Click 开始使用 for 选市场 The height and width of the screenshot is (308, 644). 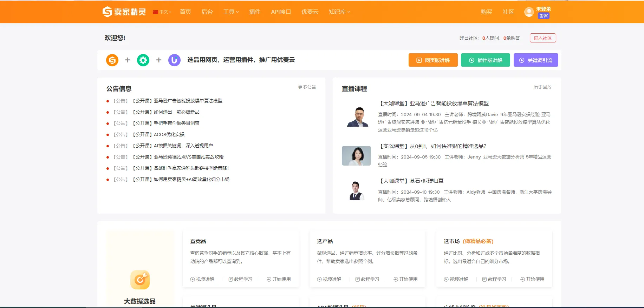click(x=532, y=279)
